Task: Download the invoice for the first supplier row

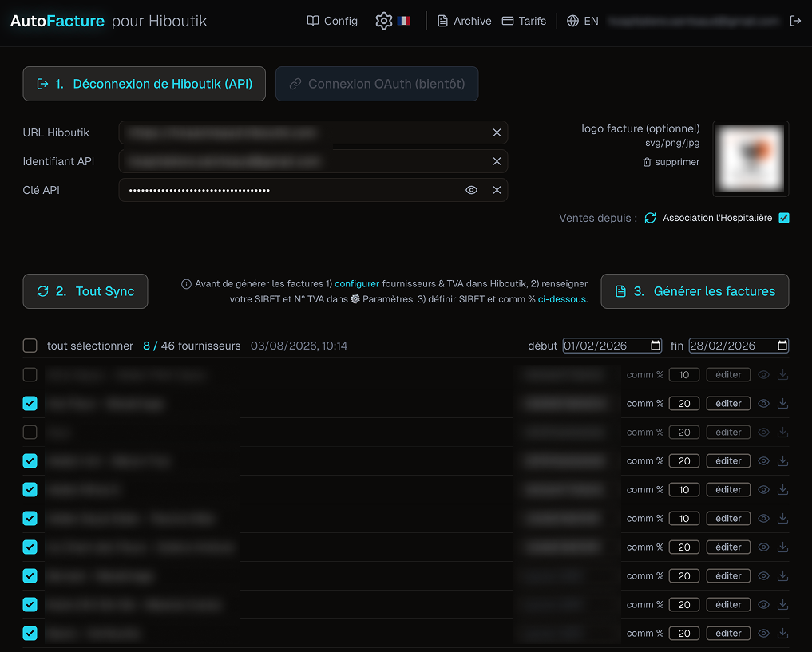Action: click(782, 374)
